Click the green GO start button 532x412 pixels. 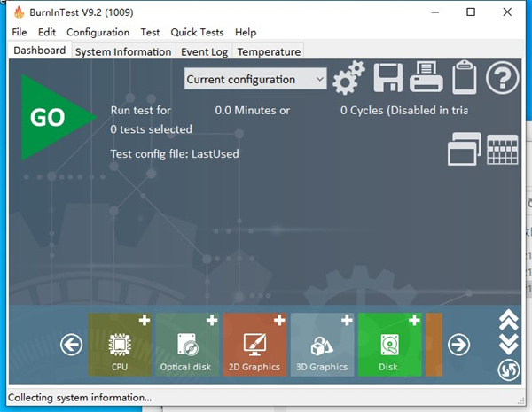tap(51, 117)
